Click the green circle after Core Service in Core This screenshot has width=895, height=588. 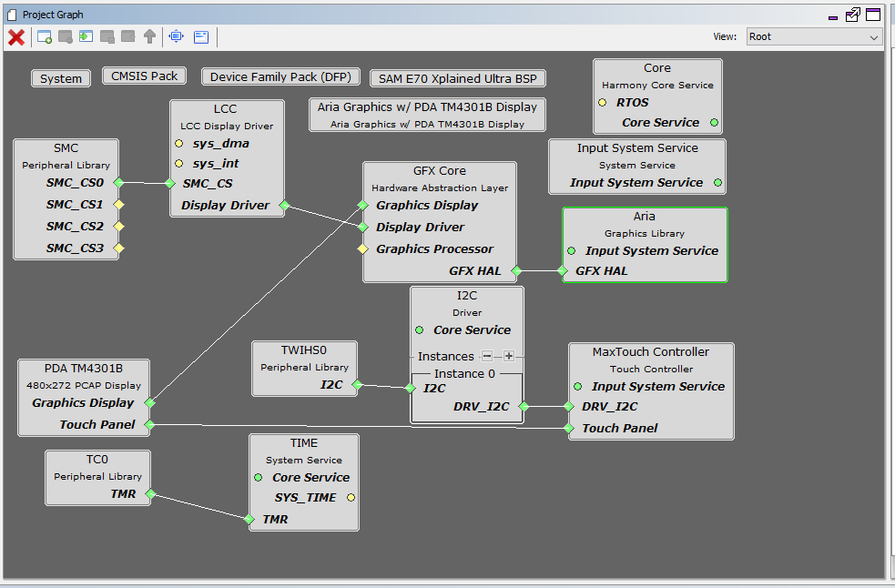click(714, 122)
